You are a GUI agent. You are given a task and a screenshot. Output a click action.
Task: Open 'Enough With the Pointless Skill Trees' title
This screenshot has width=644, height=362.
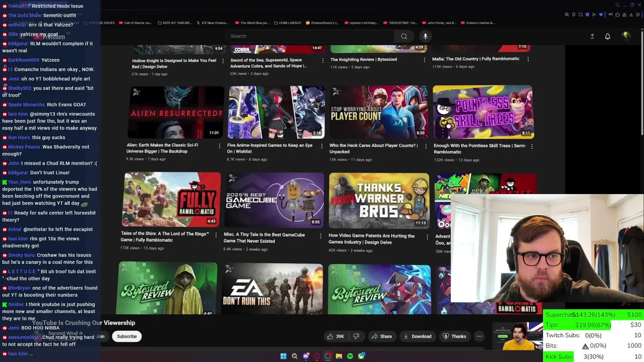point(479,149)
